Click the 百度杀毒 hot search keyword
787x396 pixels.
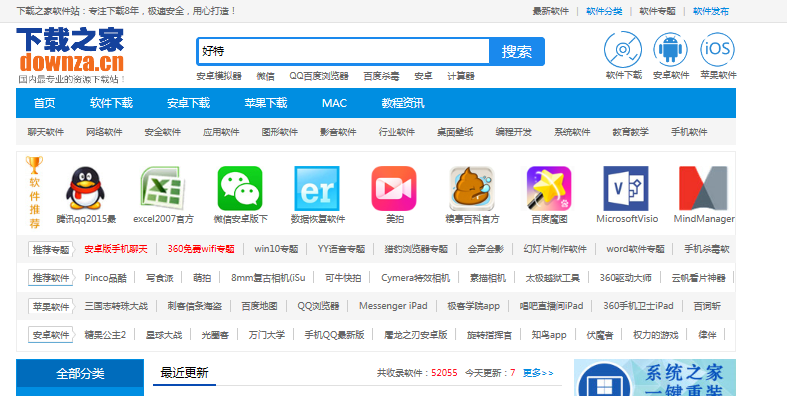(x=381, y=76)
